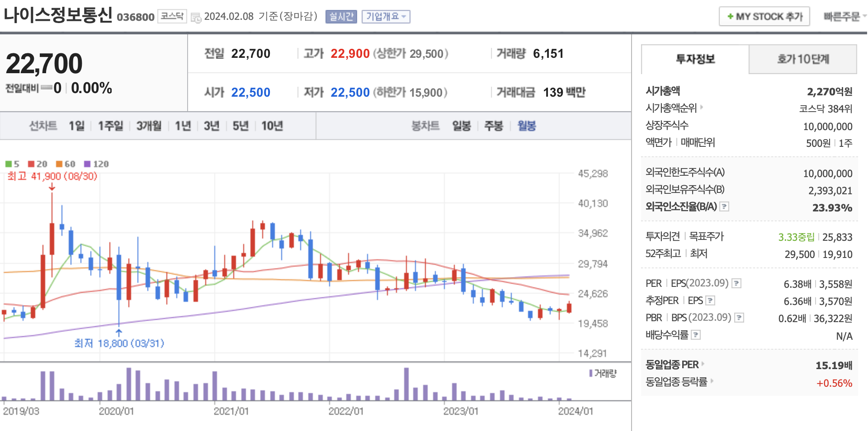Switch candlestick chart to 주봉
The width and height of the screenshot is (868, 431).
point(494,126)
